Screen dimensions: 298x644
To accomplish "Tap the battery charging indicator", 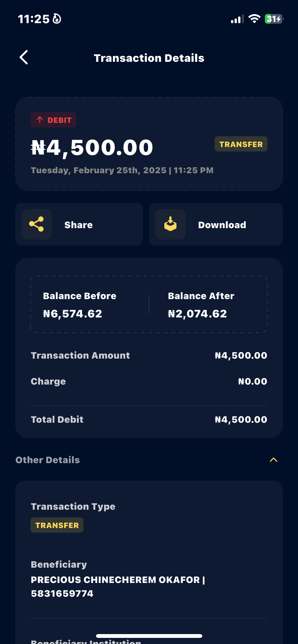I will pyautogui.click(x=274, y=19).
